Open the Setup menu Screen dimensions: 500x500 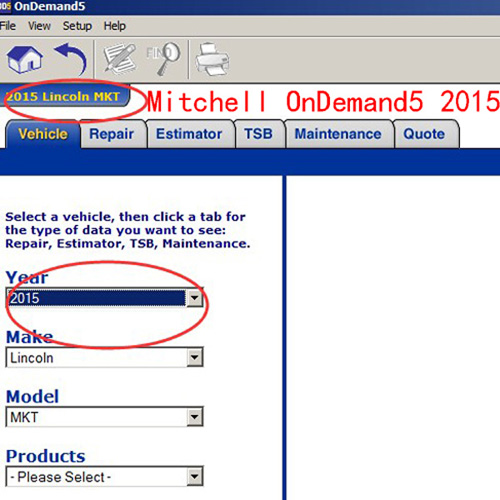77,26
